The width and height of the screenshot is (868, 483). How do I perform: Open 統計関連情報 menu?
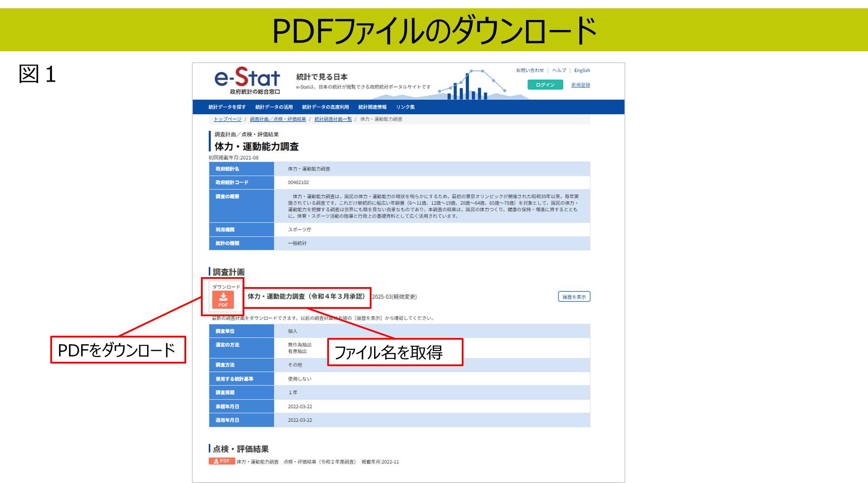[x=372, y=107]
